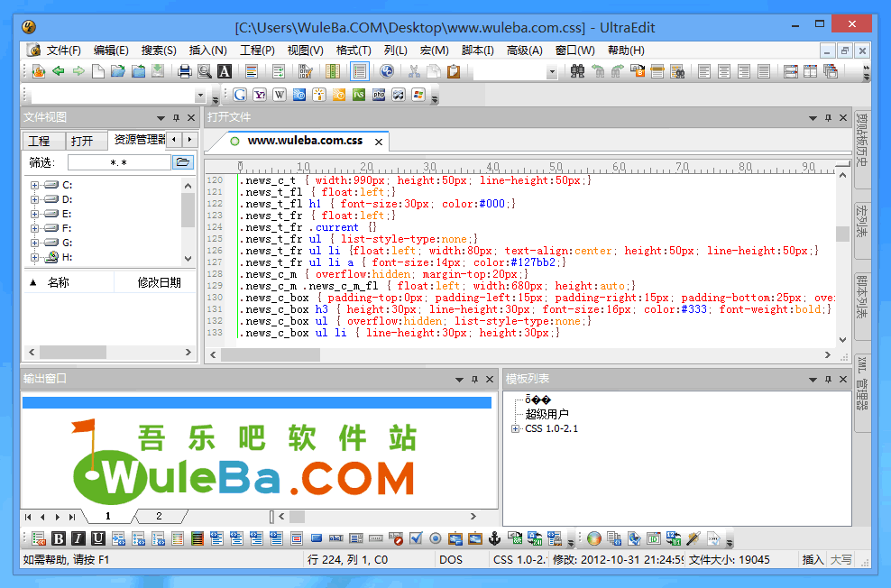Open the 编辑(E) menu

pyautogui.click(x=111, y=51)
